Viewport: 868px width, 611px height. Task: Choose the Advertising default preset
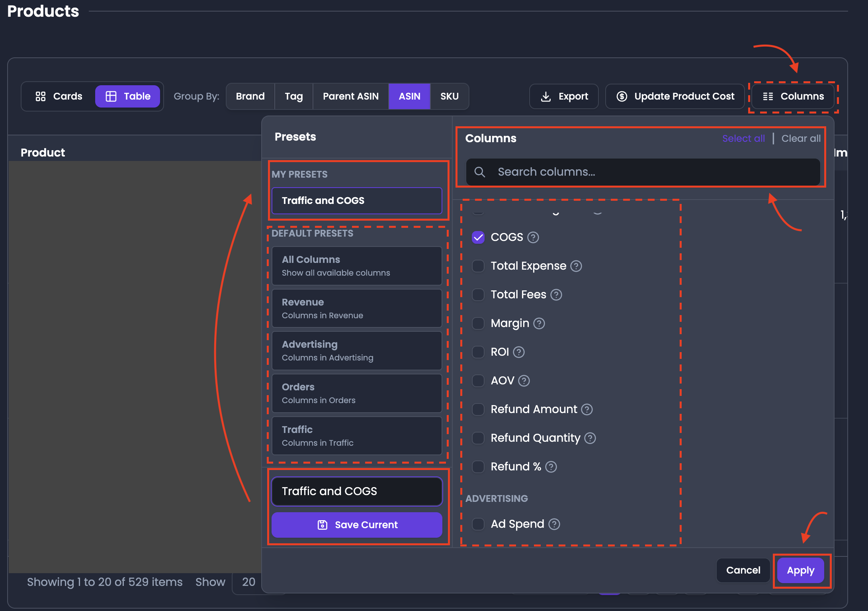357,351
